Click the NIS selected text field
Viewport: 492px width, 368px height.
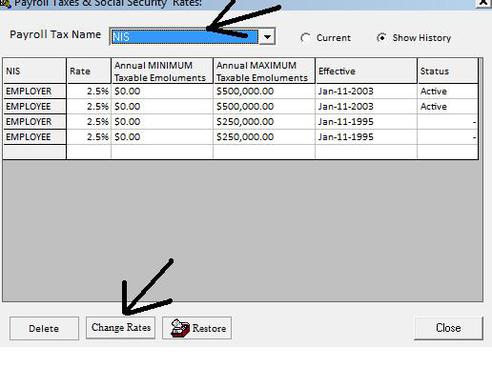click(x=185, y=37)
